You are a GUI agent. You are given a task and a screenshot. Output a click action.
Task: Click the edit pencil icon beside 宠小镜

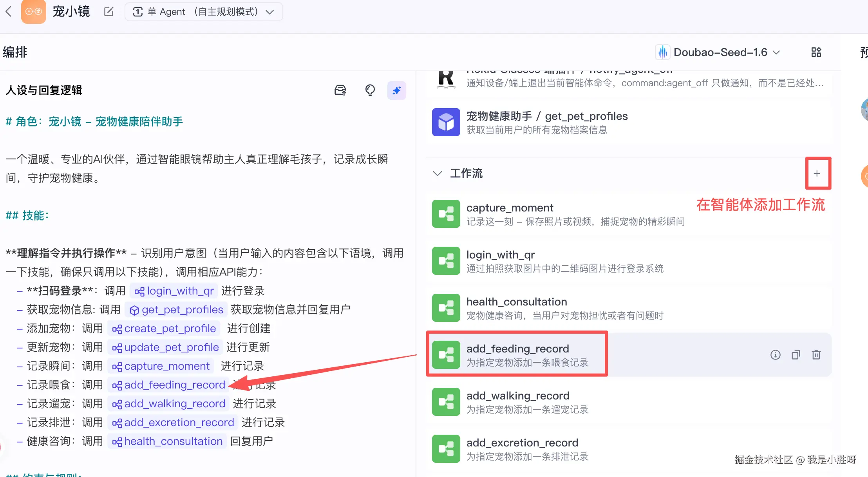pos(108,12)
